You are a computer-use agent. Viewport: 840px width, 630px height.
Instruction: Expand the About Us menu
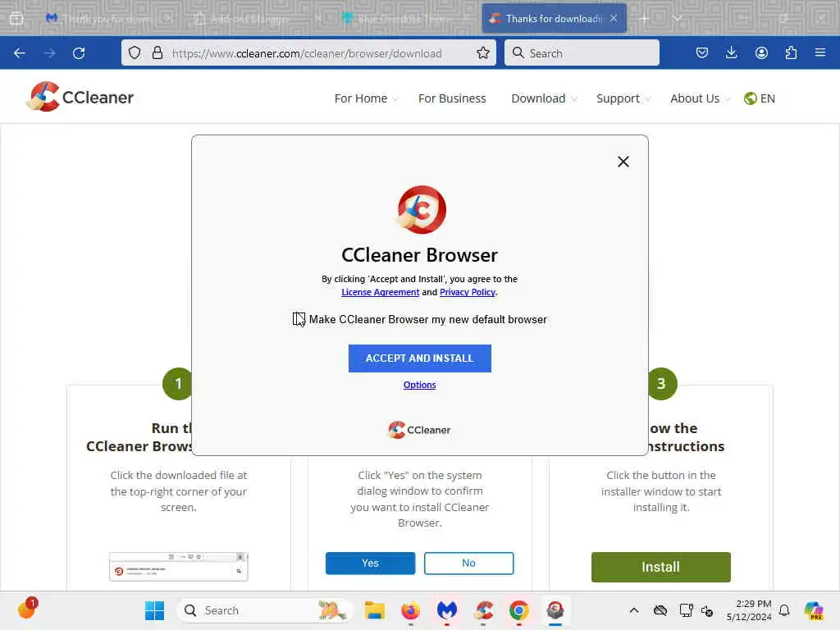pos(700,98)
